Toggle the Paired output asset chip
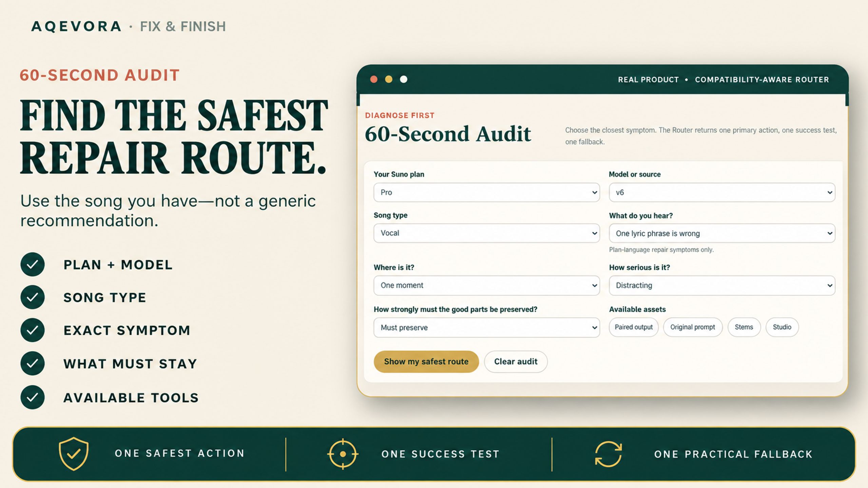 (x=634, y=327)
